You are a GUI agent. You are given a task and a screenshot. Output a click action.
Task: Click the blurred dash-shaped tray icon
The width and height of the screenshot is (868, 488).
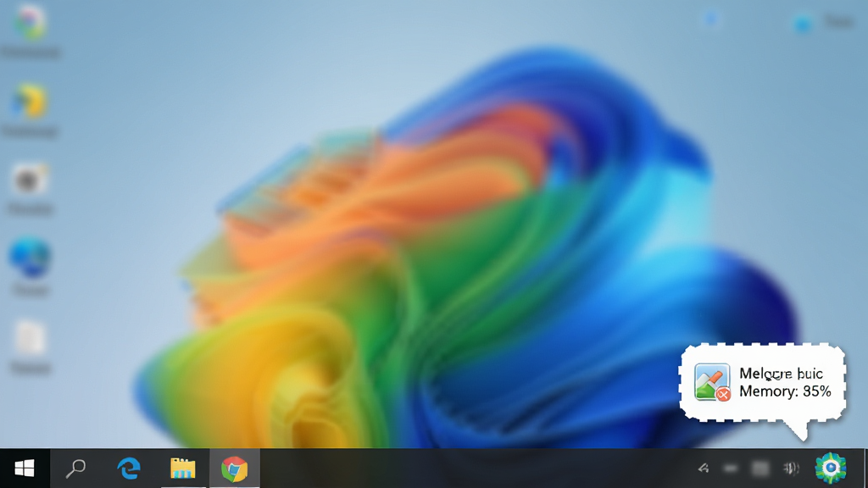pyautogui.click(x=731, y=469)
